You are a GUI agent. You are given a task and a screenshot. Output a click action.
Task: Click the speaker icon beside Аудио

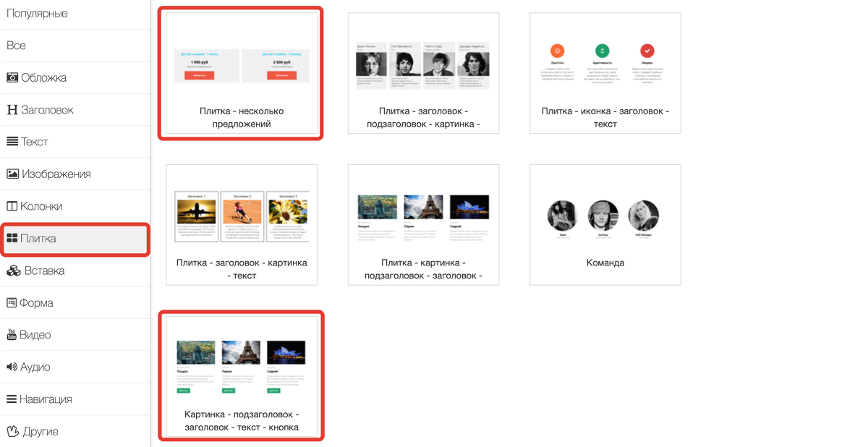[12, 367]
